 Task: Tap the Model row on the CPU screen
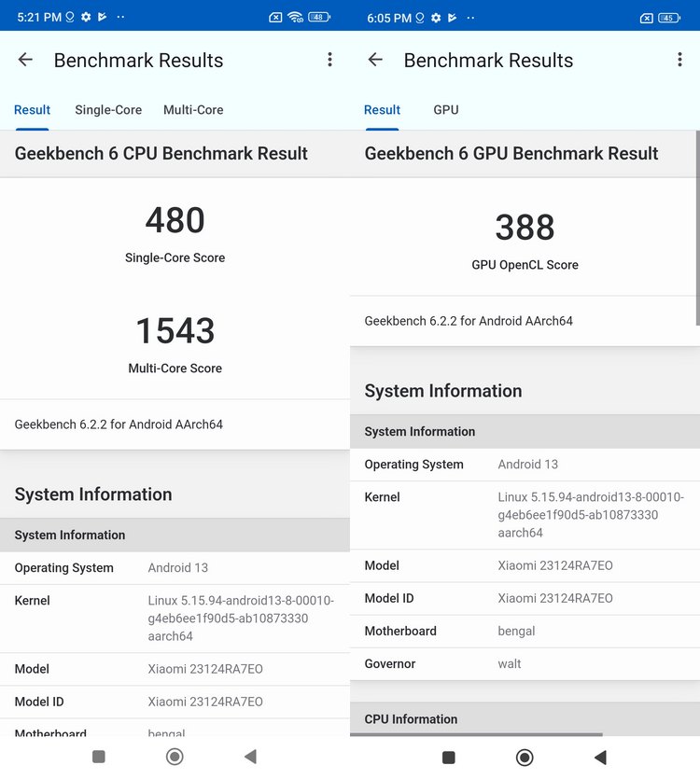175,669
